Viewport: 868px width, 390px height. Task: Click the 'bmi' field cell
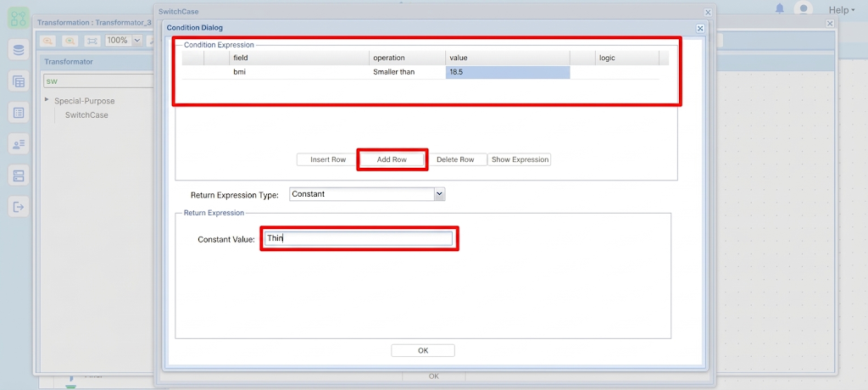(x=299, y=72)
